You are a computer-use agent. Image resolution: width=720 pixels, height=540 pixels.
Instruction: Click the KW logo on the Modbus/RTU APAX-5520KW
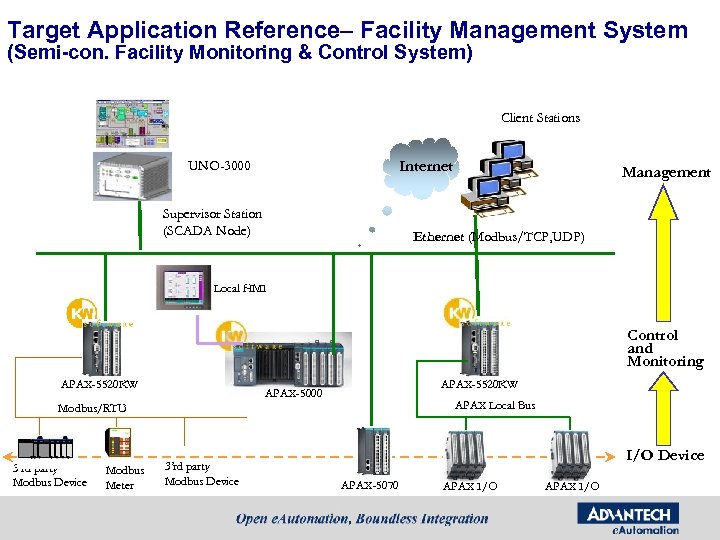[x=82, y=313]
